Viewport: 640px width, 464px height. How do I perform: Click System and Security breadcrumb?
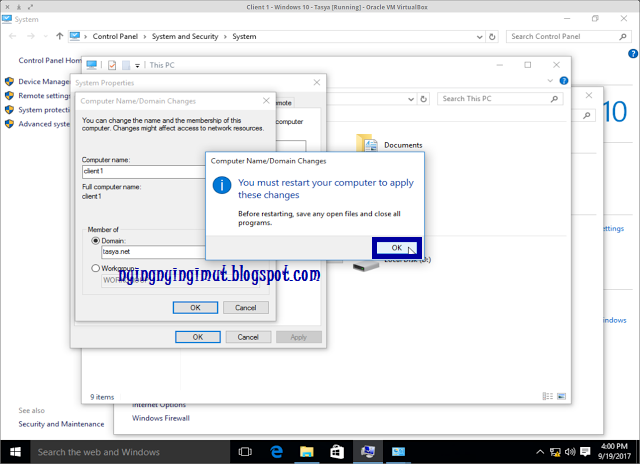(185, 36)
